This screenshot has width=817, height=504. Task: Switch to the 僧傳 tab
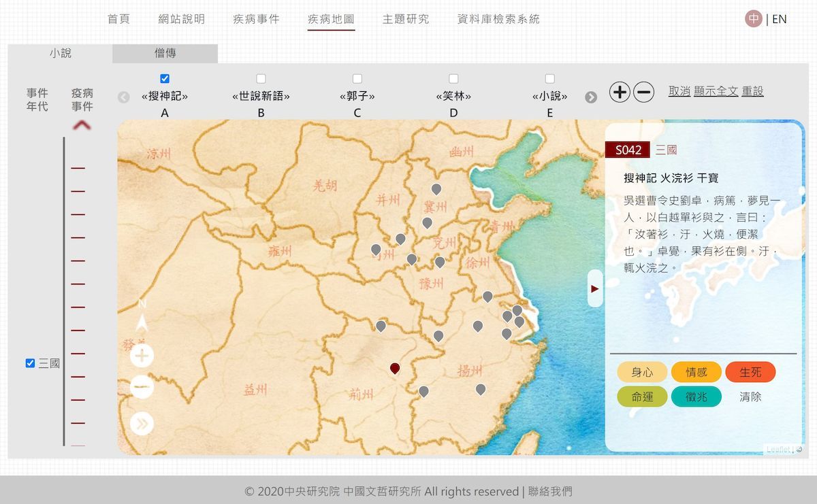tap(165, 53)
